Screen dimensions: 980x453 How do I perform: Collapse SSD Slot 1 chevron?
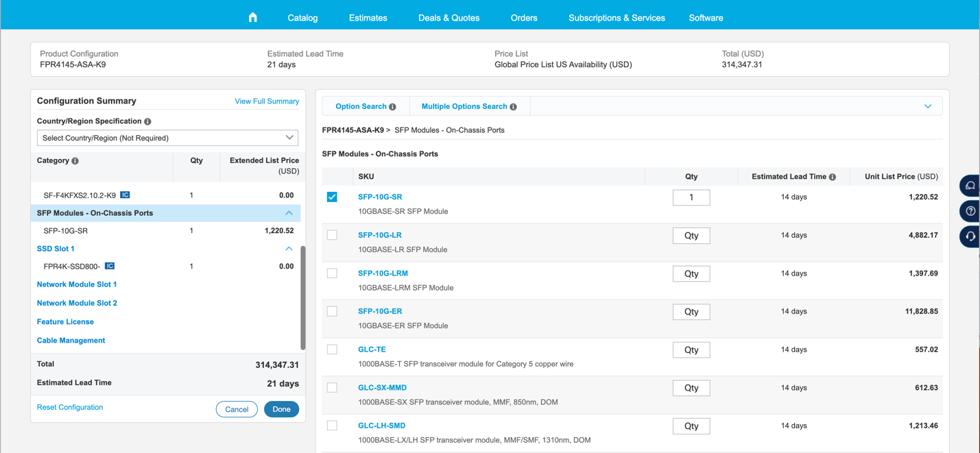(x=289, y=249)
